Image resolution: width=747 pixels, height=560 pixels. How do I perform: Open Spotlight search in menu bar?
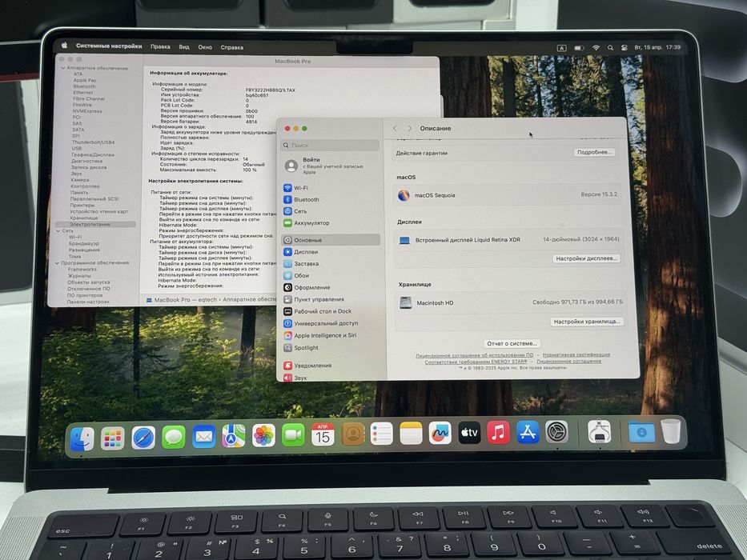610,48
